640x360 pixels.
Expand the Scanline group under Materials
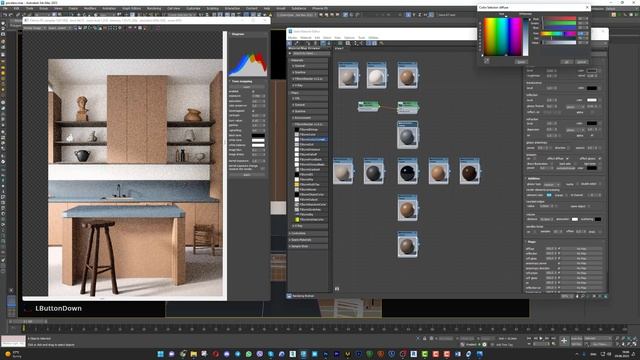point(309,72)
